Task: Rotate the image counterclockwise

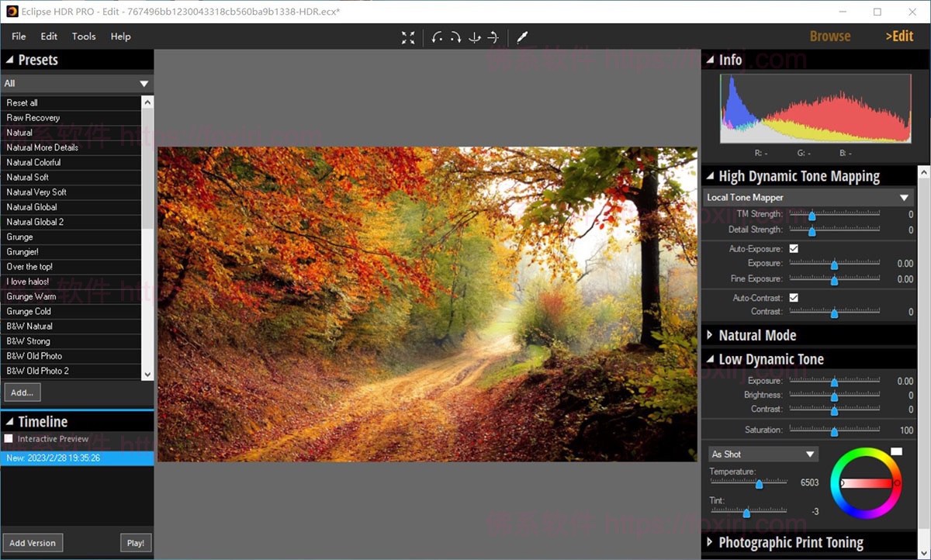Action: pos(435,36)
